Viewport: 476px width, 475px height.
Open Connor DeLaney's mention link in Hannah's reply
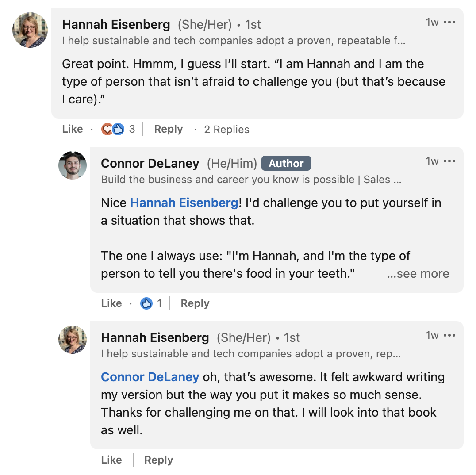click(x=150, y=377)
